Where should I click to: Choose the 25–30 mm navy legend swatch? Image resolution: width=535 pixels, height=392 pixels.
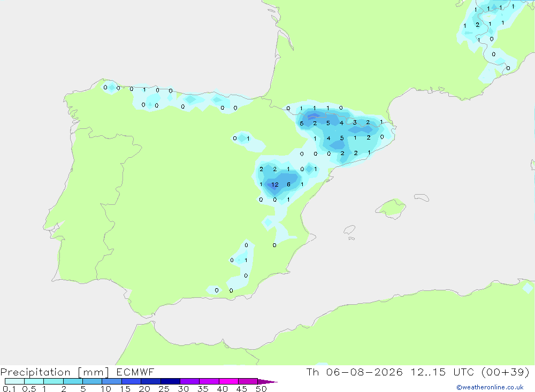pos(170,381)
